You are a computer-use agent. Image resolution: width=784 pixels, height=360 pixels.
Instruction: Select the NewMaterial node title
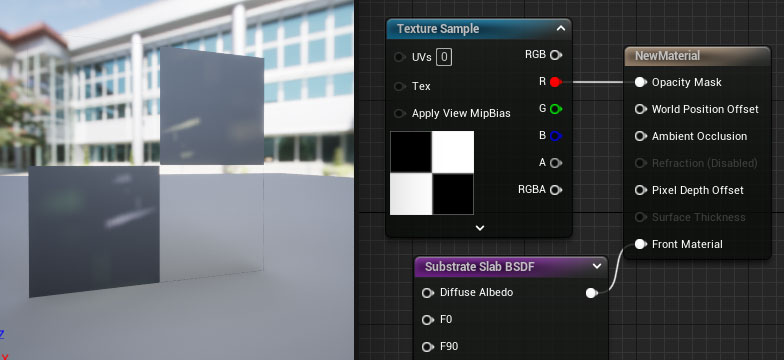(x=667, y=56)
